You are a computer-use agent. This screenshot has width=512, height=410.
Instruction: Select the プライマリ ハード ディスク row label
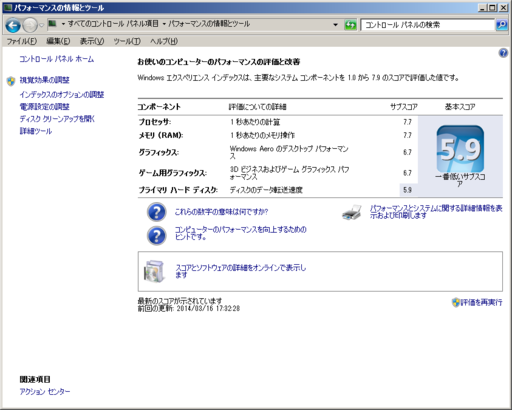(178, 190)
